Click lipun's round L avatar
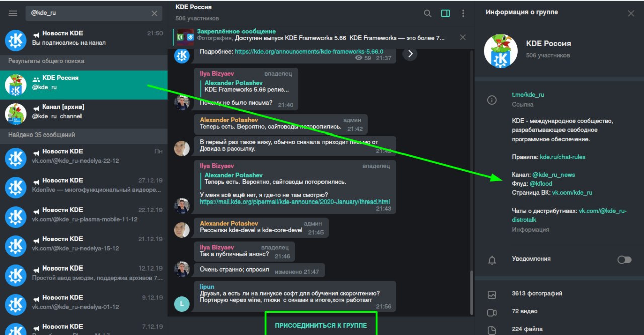 point(182,303)
